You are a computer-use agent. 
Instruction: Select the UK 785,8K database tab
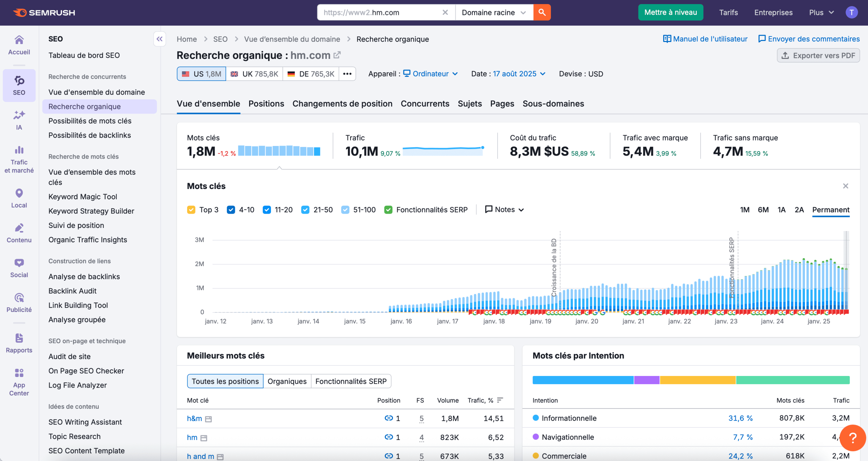pos(254,74)
